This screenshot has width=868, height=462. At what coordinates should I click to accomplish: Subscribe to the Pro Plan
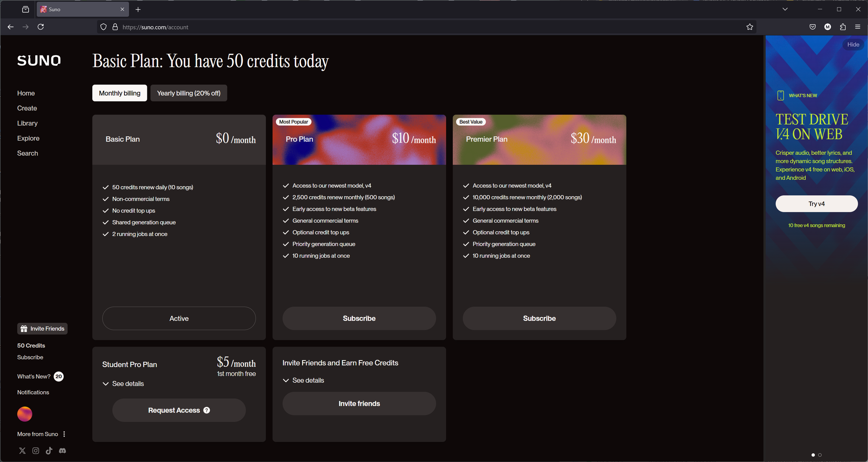pyautogui.click(x=359, y=318)
